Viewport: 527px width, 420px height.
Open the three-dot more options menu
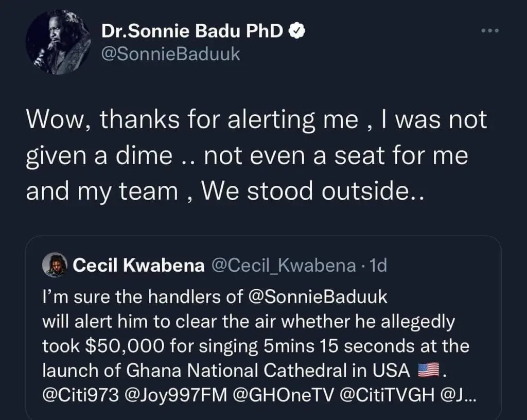490,30
